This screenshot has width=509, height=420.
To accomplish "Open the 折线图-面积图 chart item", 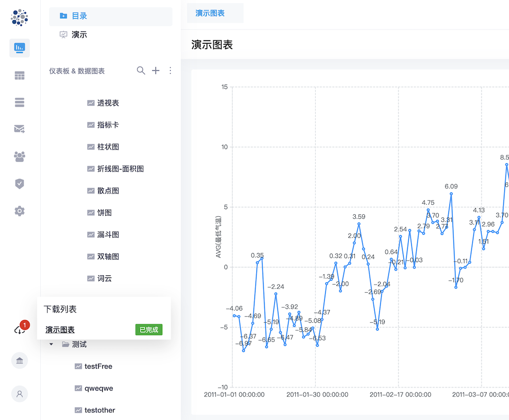I will tap(120, 169).
